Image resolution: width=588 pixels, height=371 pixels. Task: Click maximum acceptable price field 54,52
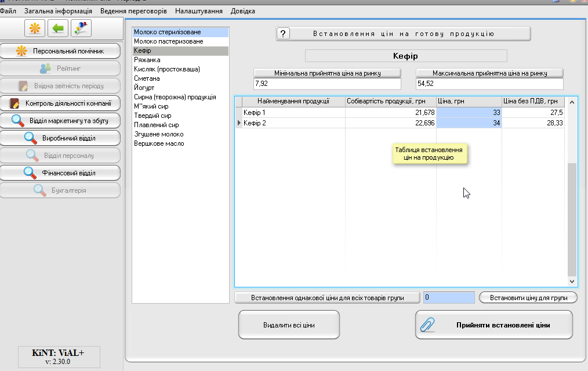click(489, 84)
